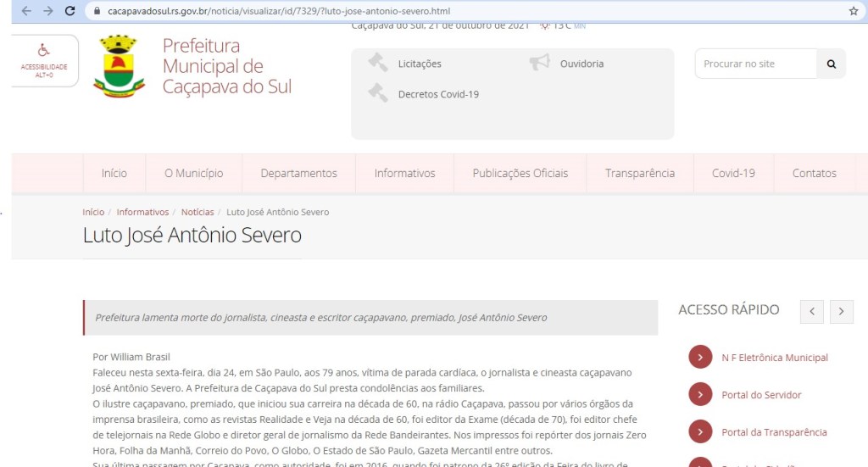This screenshot has height=467, width=868.
Task: Click the Notícias breadcrumb link
Action: pos(198,212)
